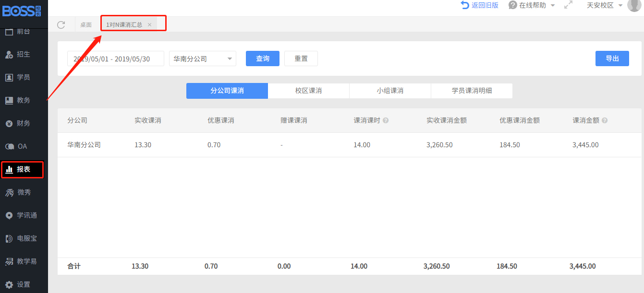Switch to the 学员课消明细 tab
This screenshot has height=293, width=644.
point(472,91)
